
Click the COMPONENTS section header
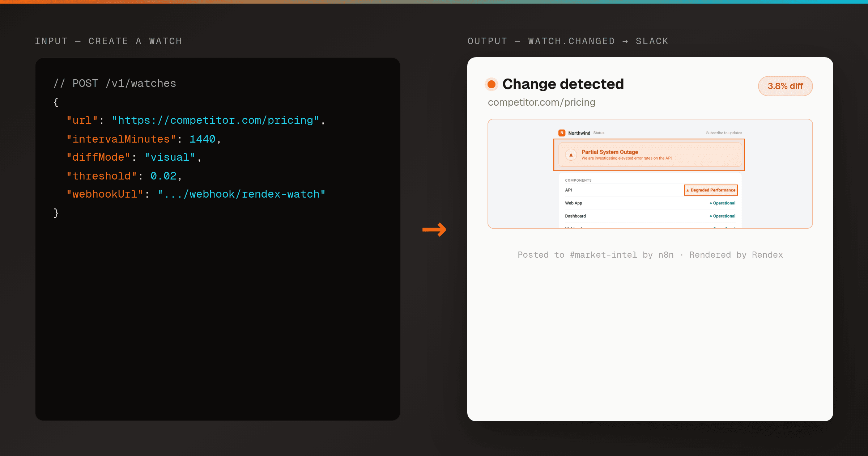pos(578,180)
